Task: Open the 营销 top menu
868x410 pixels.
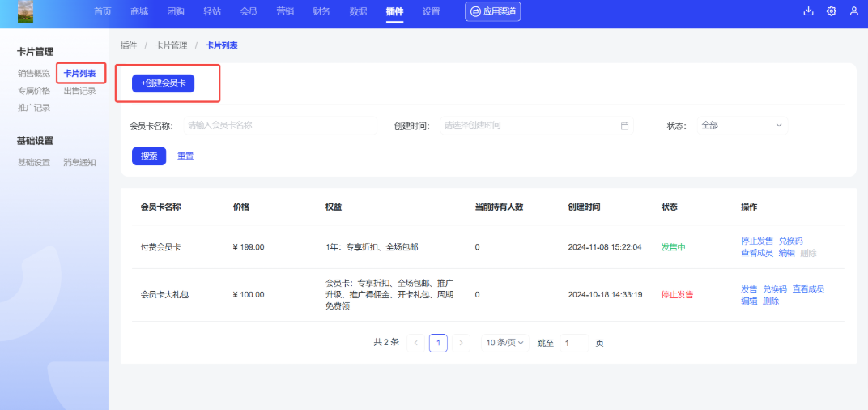Action: (x=285, y=11)
